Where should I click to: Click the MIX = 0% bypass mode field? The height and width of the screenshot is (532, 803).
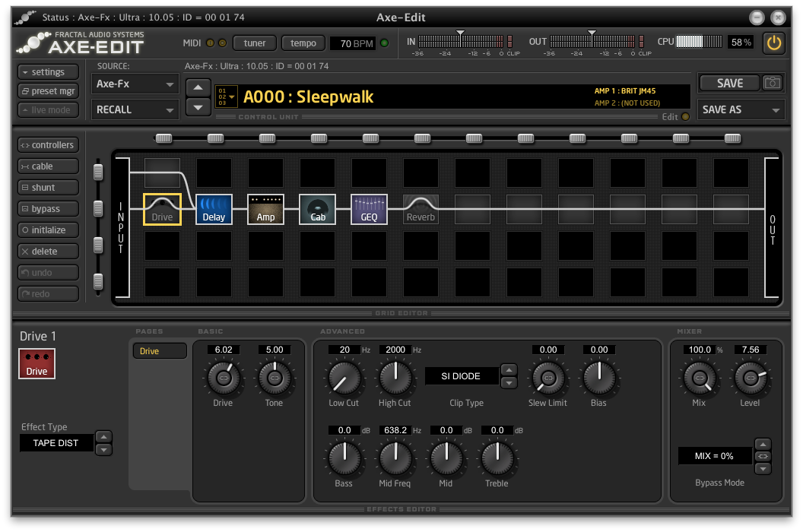(714, 456)
